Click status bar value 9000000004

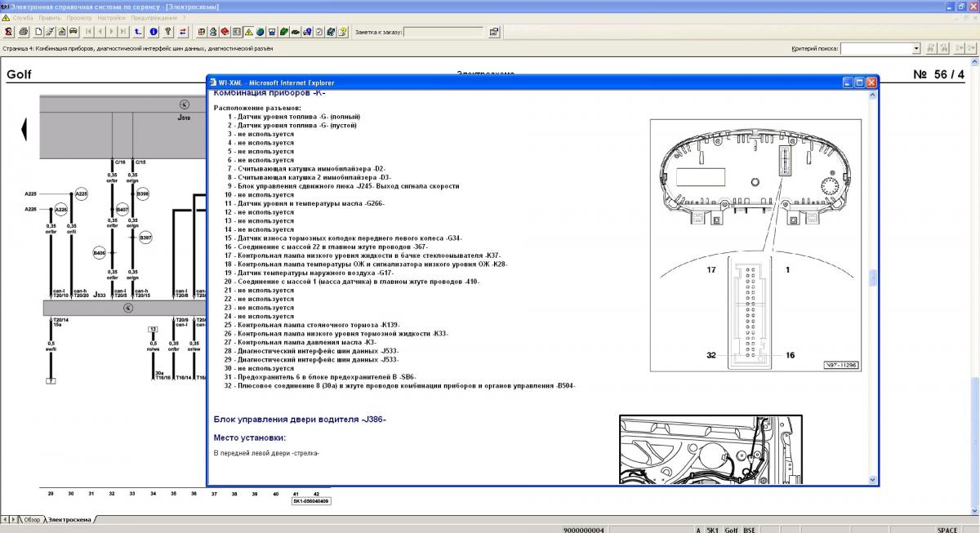(584, 529)
